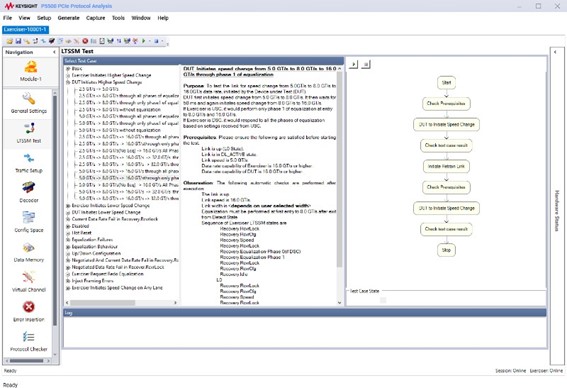567x388 pixels.
Task: Select '5.0 GT/s -> 8.0 GT/s without equalization' test
Action: coord(119,130)
